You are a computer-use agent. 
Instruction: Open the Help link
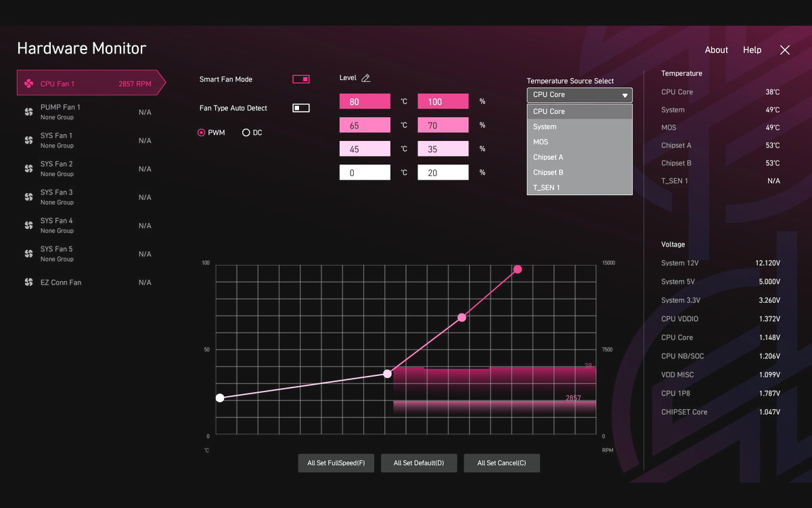click(752, 50)
